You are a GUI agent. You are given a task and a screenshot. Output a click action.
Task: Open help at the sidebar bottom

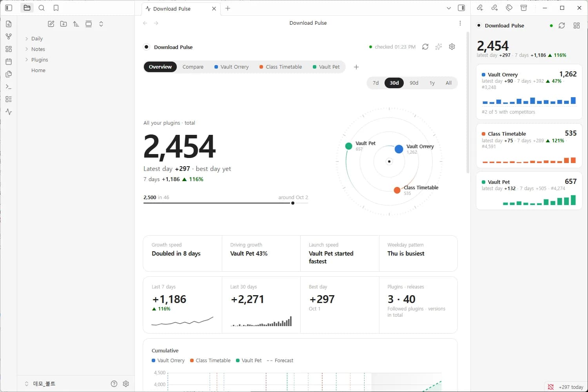coord(114,384)
